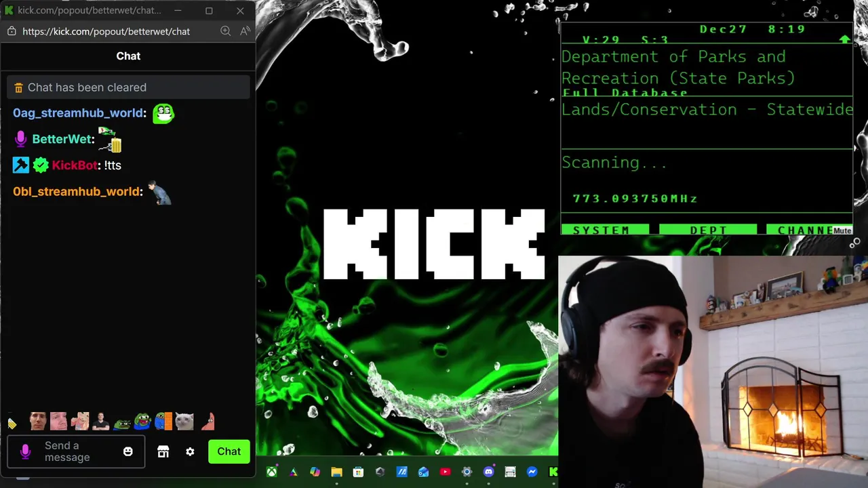The height and width of the screenshot is (488, 868).
Task: Open File Explorer from taskbar
Action: (336, 472)
